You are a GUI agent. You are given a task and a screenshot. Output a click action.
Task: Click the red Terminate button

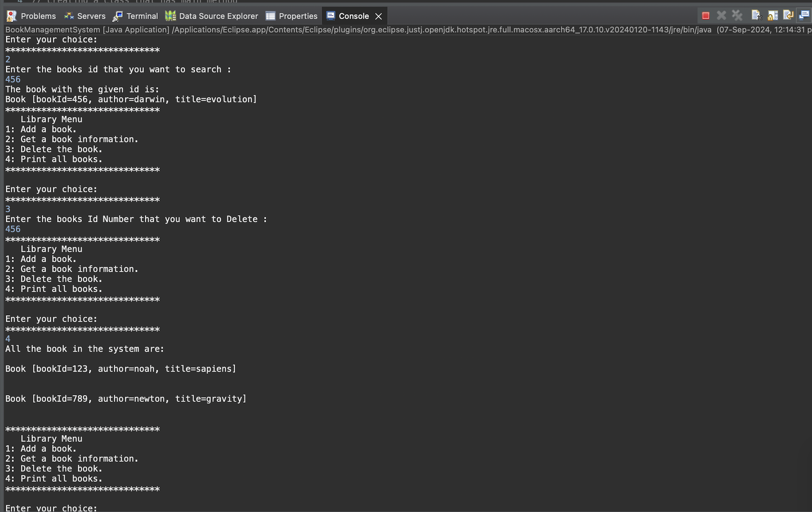(x=706, y=16)
